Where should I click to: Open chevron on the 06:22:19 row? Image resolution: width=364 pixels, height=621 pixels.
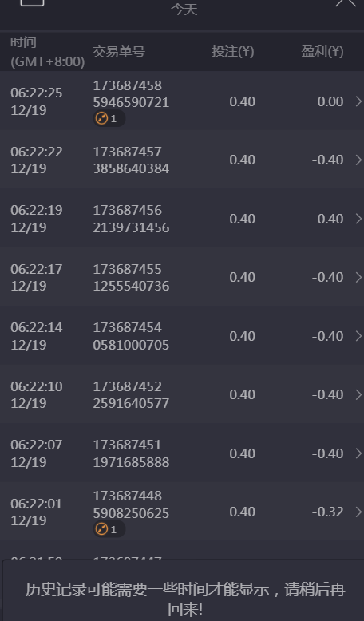point(358,219)
